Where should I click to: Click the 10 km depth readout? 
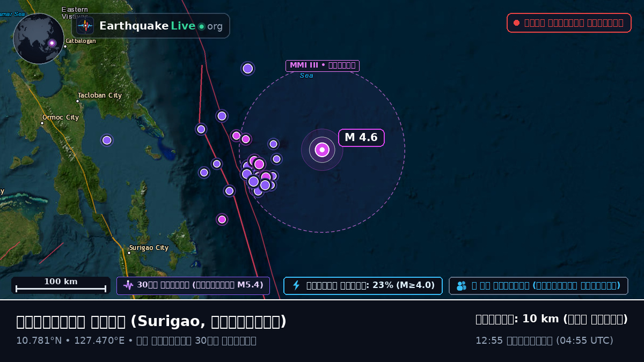(552, 319)
